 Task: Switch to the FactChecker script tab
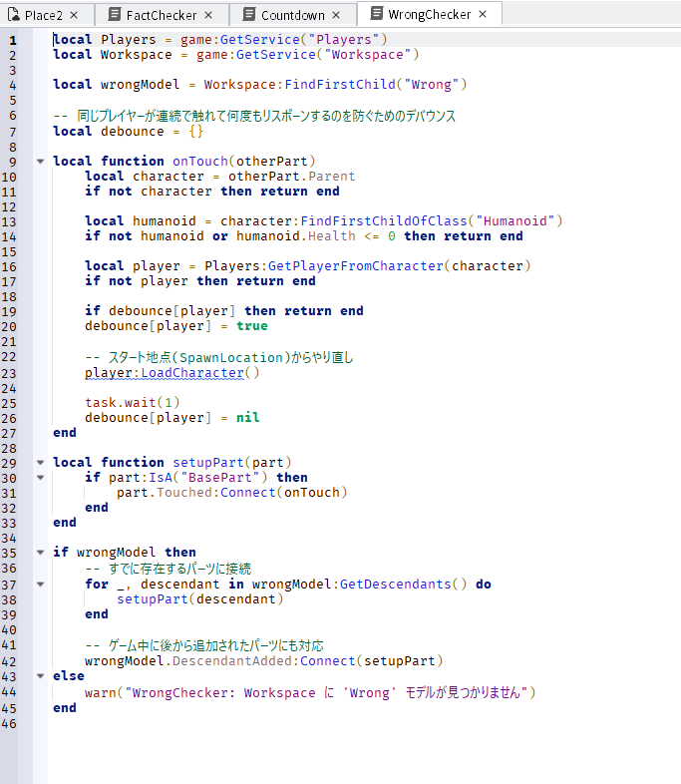162,15
